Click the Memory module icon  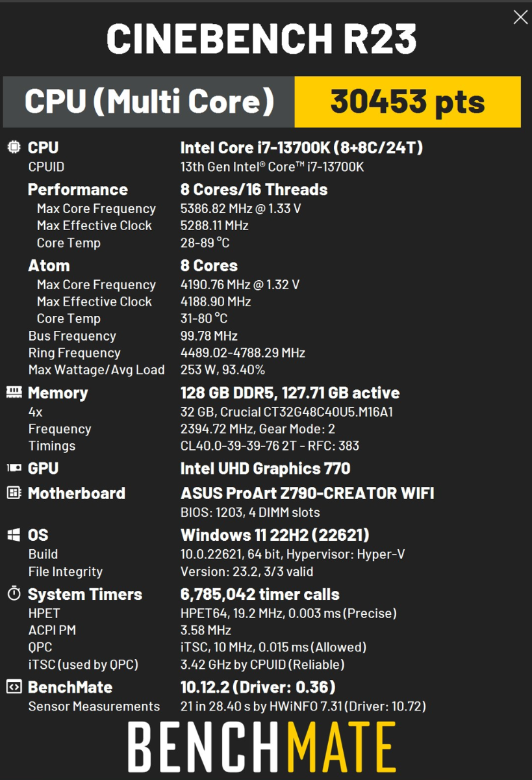click(x=14, y=392)
